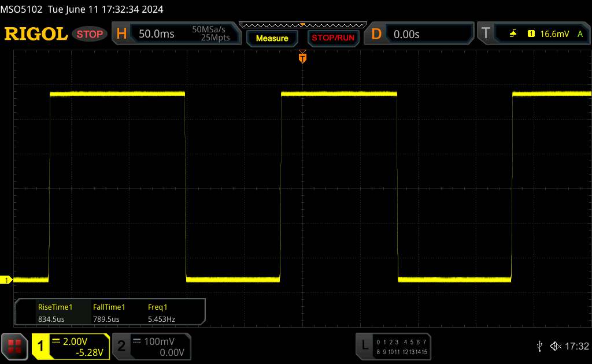
Task: Open delay D 0.00s settings
Action: tap(419, 34)
